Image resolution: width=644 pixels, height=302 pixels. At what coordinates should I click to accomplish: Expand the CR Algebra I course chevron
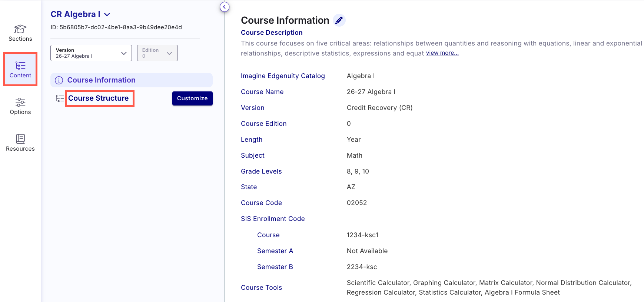(107, 15)
